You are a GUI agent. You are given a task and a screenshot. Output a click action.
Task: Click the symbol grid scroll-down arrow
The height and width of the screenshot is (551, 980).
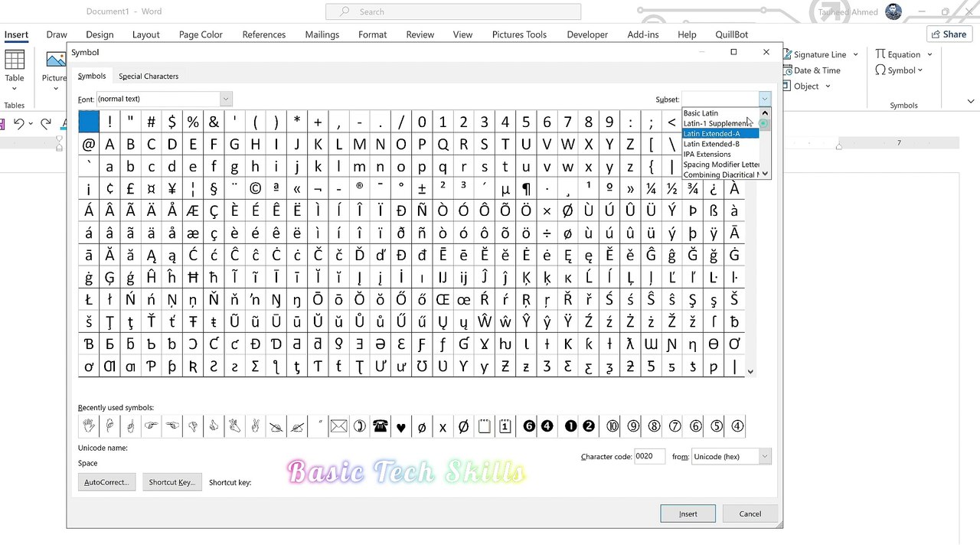(750, 371)
